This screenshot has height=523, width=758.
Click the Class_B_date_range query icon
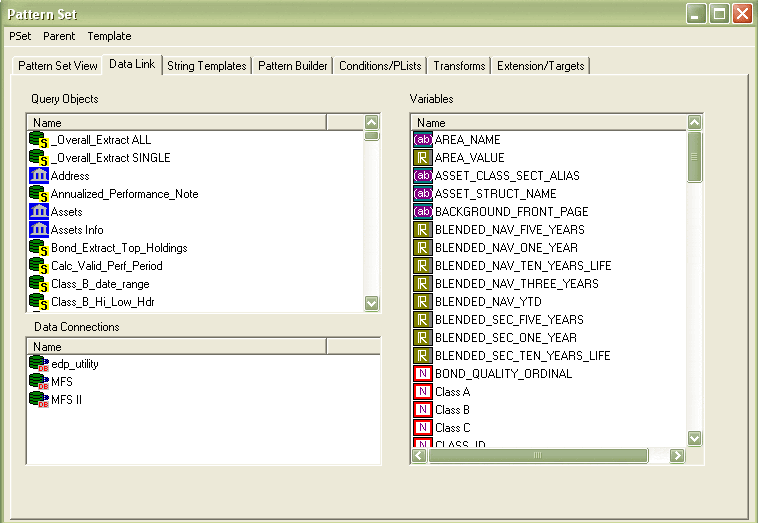tap(39, 284)
